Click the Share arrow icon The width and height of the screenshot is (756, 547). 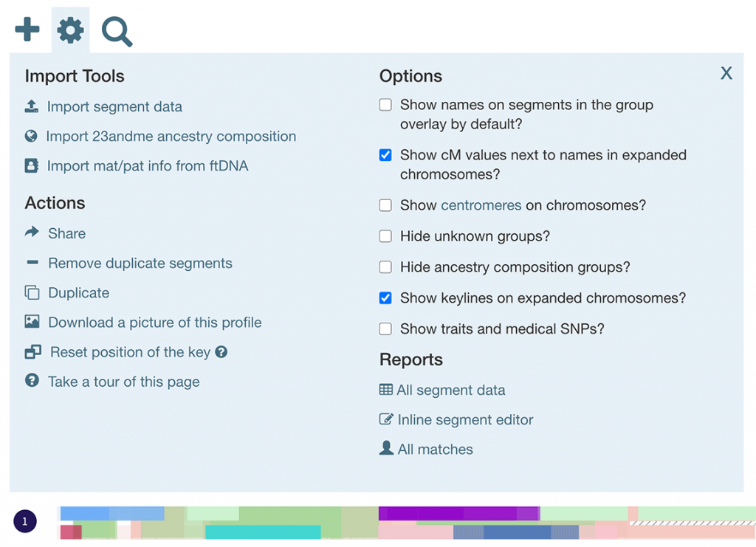coord(31,233)
